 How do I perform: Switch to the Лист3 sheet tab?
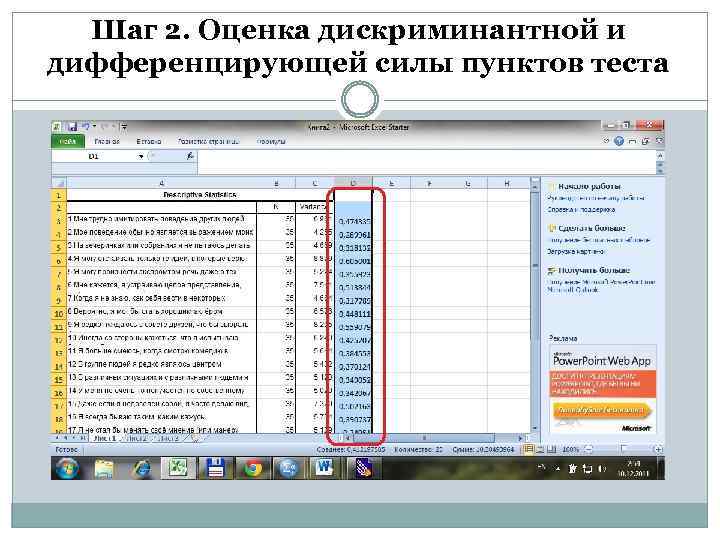coord(168,439)
